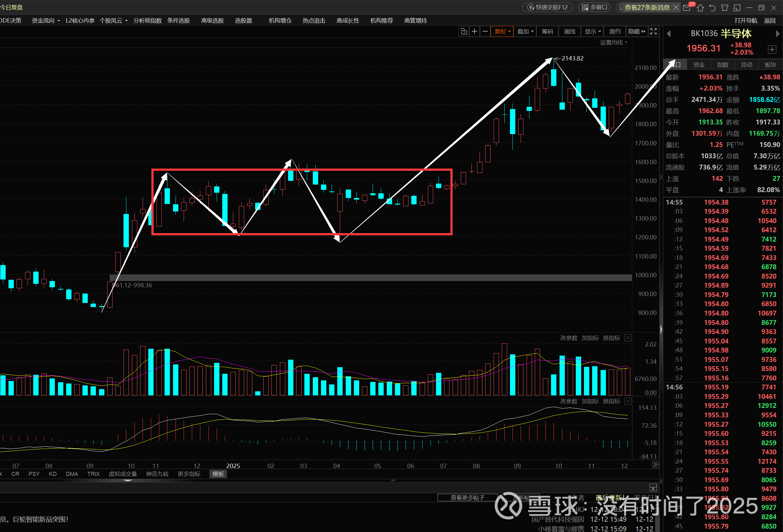Enter fullscreen chart mode icon
Screen dimensions: 783x532
(x=653, y=31)
